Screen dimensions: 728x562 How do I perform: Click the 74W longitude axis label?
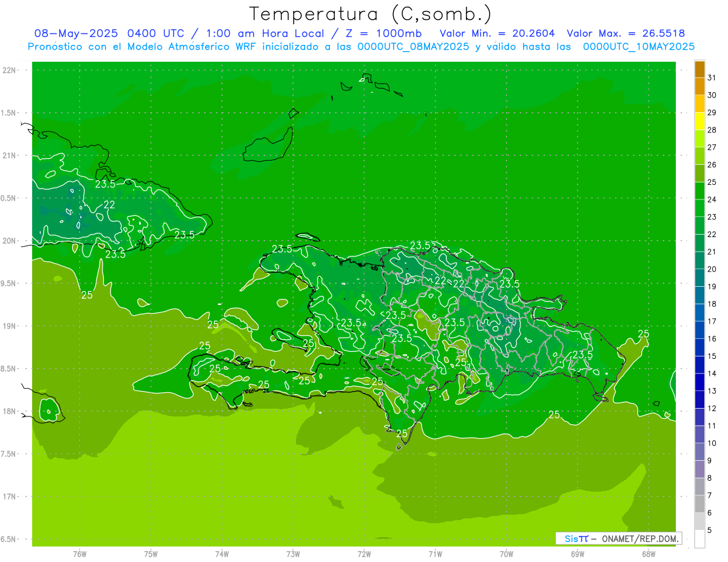[222, 554]
